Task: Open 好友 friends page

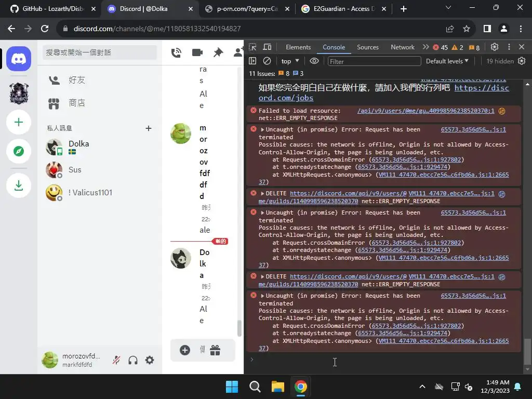Action: pyautogui.click(x=99, y=80)
